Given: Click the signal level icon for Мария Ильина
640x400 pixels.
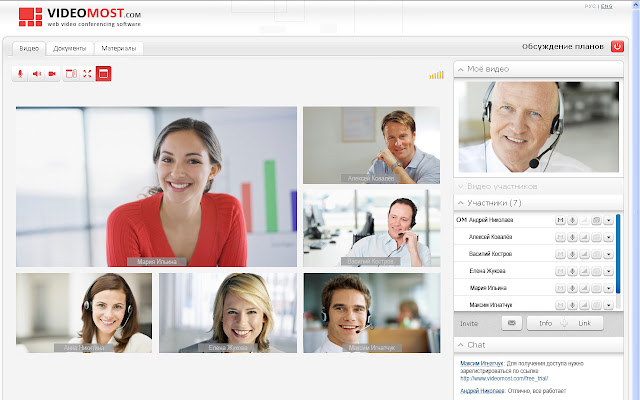Looking at the screenshot, I should 584,288.
